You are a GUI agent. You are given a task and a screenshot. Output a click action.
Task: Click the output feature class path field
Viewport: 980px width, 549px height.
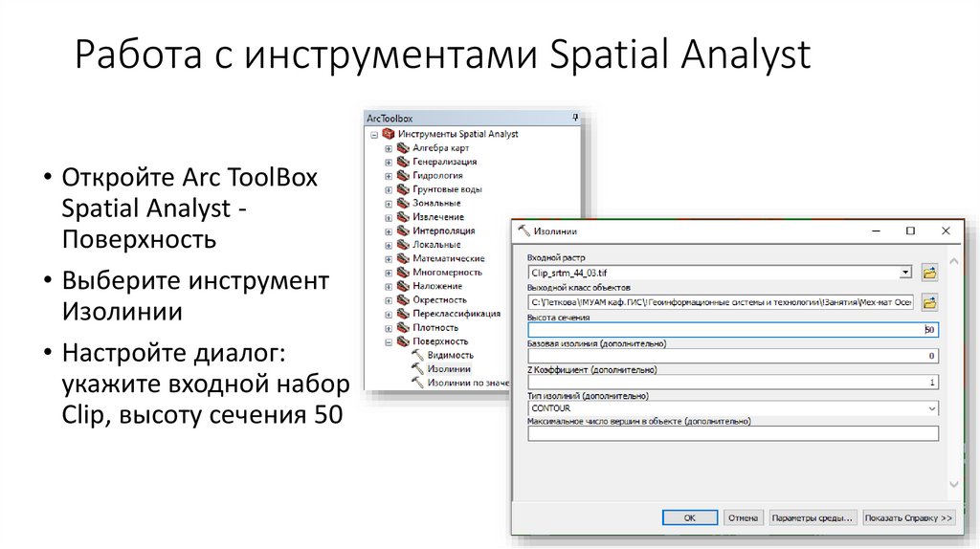[721, 302]
